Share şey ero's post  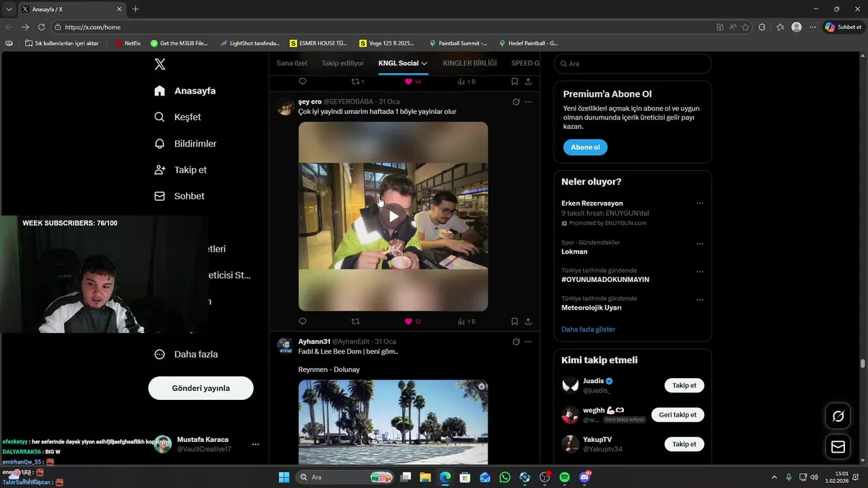528,321
